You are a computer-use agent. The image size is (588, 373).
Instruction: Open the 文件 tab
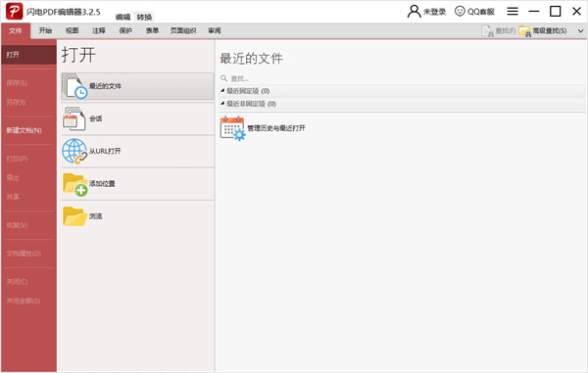(16, 30)
